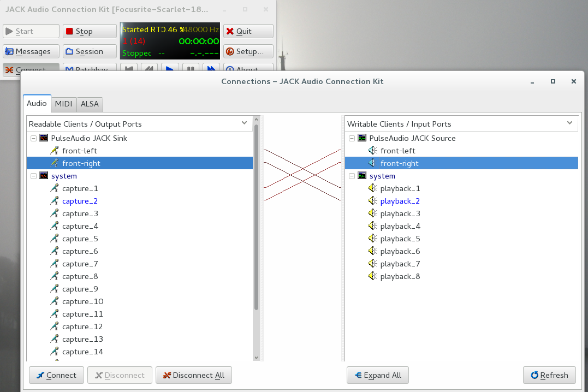Click the microphone icon of capture_5
588x392 pixels.
(55, 239)
